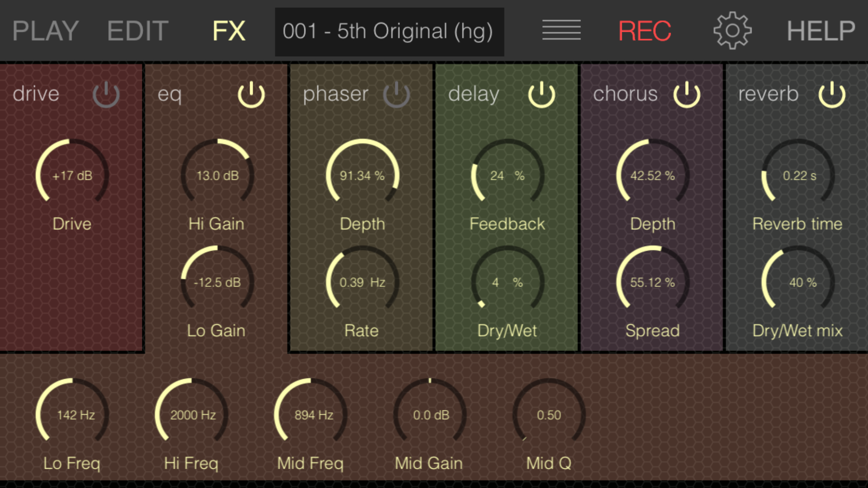Viewport: 868px width, 488px height.
Task: Click the delay Feedback knob
Action: [507, 175]
